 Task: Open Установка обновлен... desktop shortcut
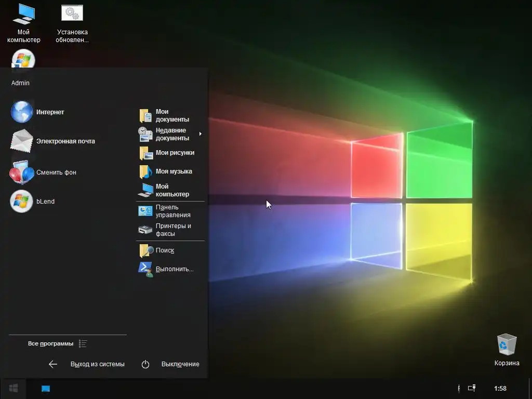point(72,23)
